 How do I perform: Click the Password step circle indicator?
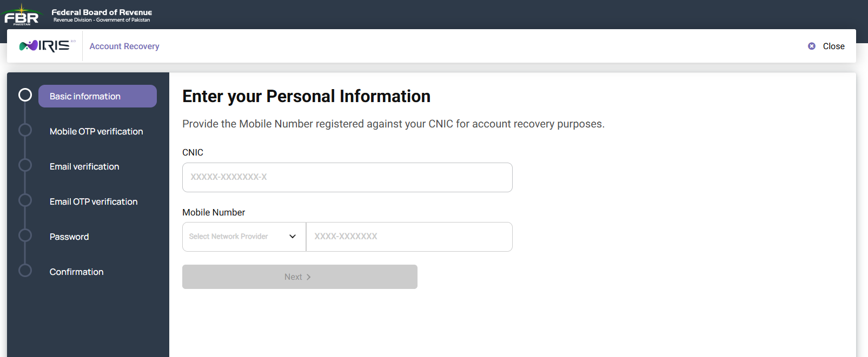[x=25, y=235]
